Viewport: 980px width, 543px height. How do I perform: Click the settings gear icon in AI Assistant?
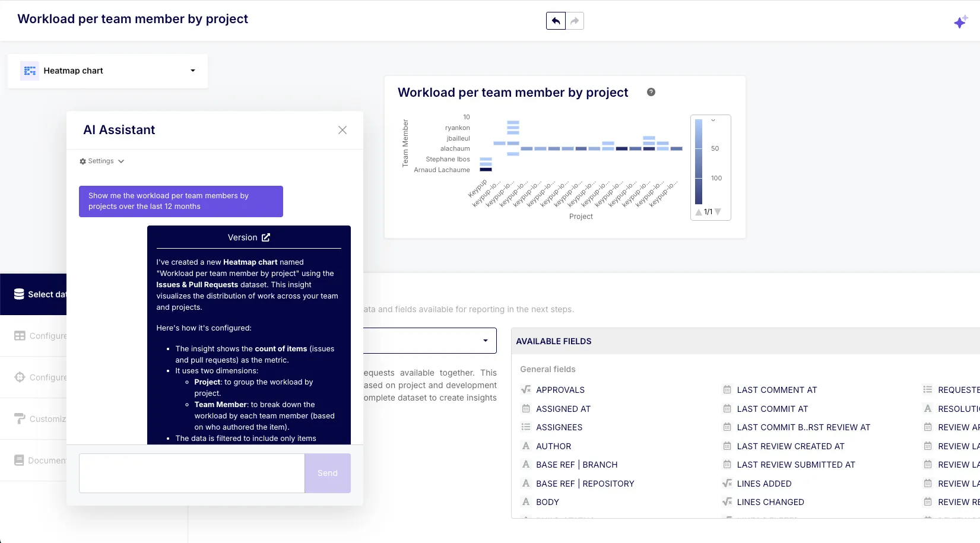coord(83,161)
